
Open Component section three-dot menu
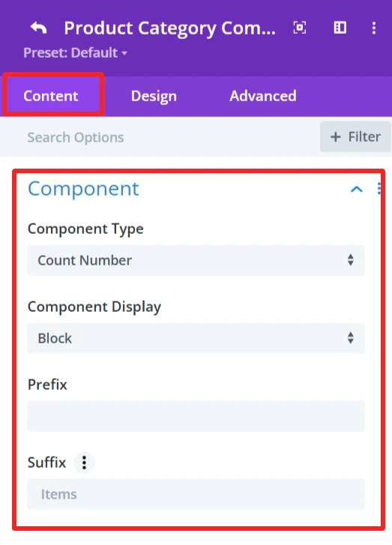(379, 189)
